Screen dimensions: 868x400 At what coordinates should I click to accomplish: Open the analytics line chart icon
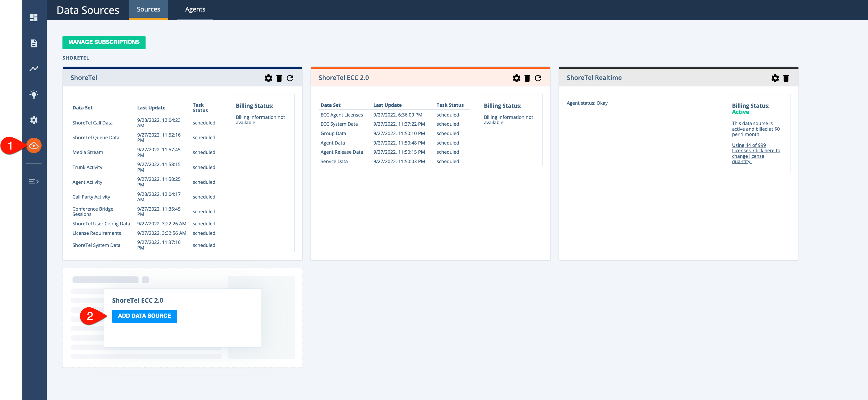pyautogui.click(x=34, y=69)
